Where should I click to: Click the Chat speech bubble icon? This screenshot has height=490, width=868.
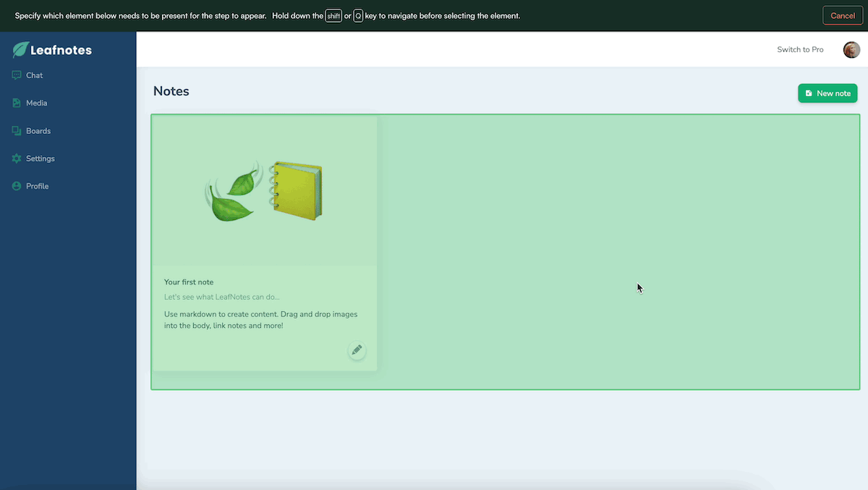point(17,75)
